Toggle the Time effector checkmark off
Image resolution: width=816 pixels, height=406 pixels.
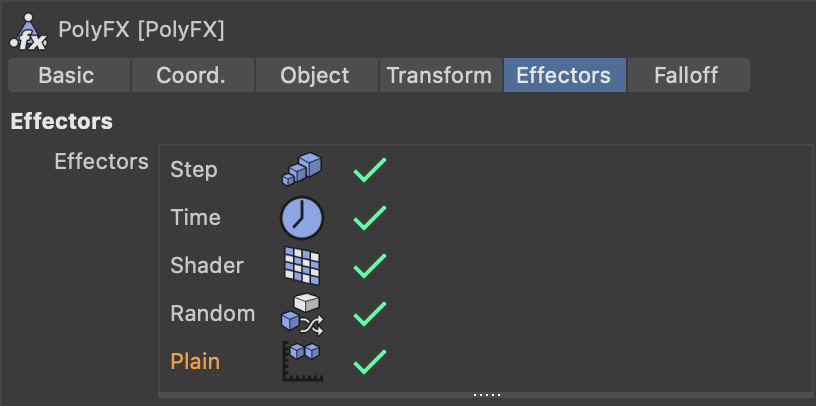369,218
